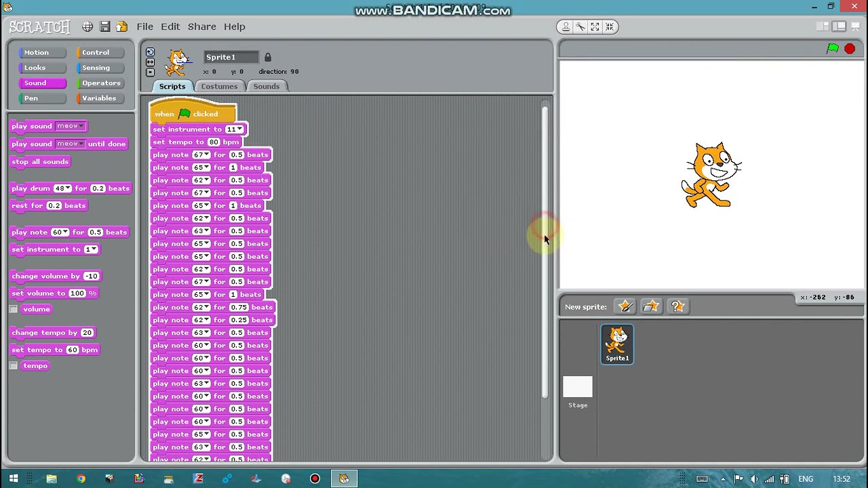Switch to presentation mode

854,26
